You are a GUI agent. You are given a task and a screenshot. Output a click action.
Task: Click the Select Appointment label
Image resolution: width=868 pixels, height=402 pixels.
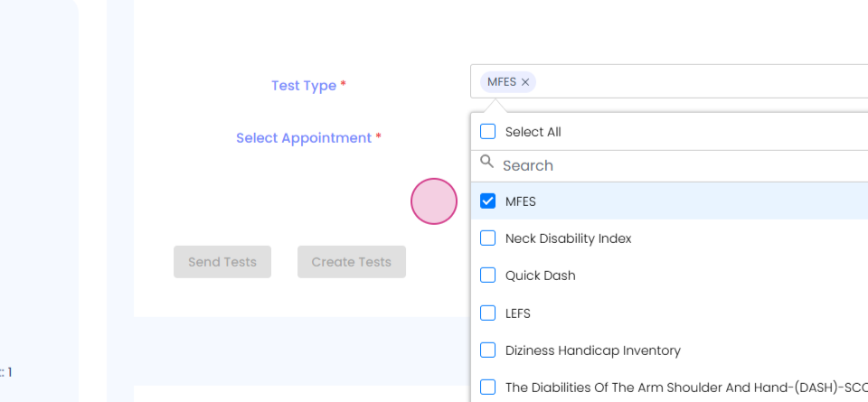[304, 138]
